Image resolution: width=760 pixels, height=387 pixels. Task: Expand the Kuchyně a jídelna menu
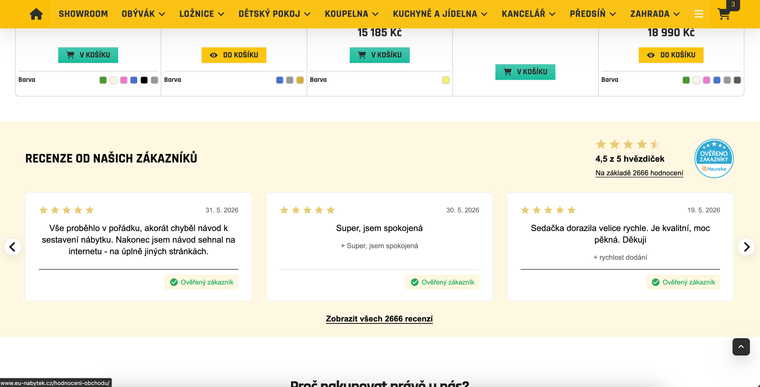coord(440,14)
